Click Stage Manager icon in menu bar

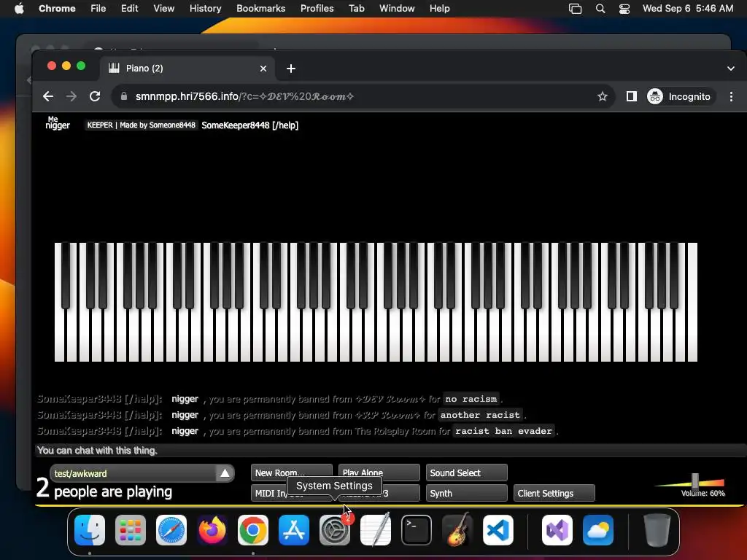[575, 9]
